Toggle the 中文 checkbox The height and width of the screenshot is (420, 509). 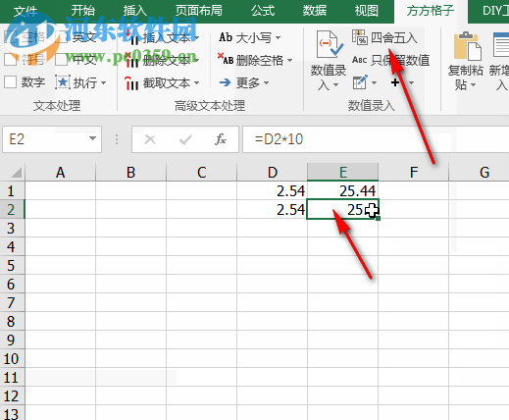(x=62, y=60)
